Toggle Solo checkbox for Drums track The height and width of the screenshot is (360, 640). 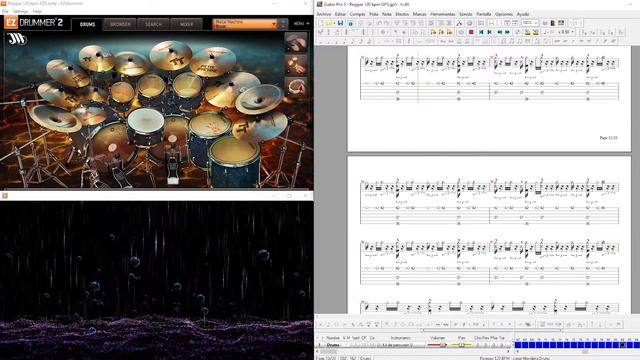tap(344, 345)
